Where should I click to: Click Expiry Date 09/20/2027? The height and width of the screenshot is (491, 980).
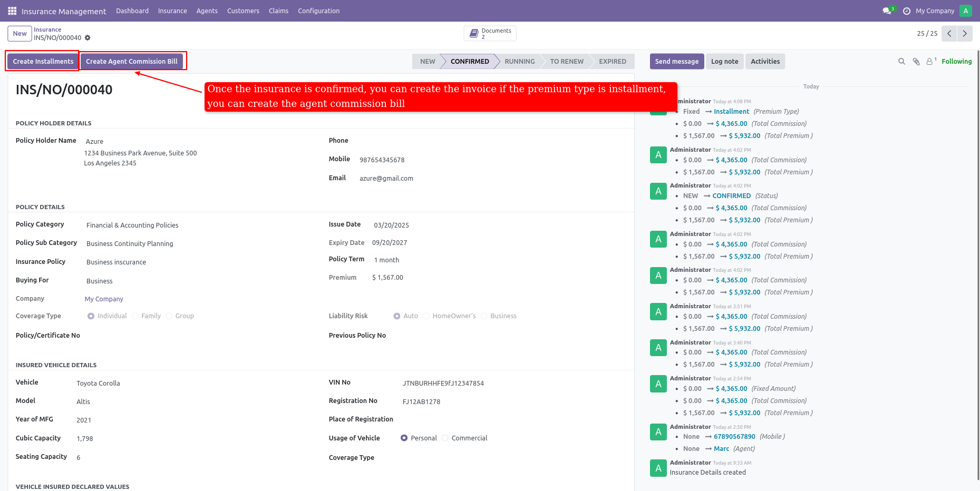click(390, 243)
